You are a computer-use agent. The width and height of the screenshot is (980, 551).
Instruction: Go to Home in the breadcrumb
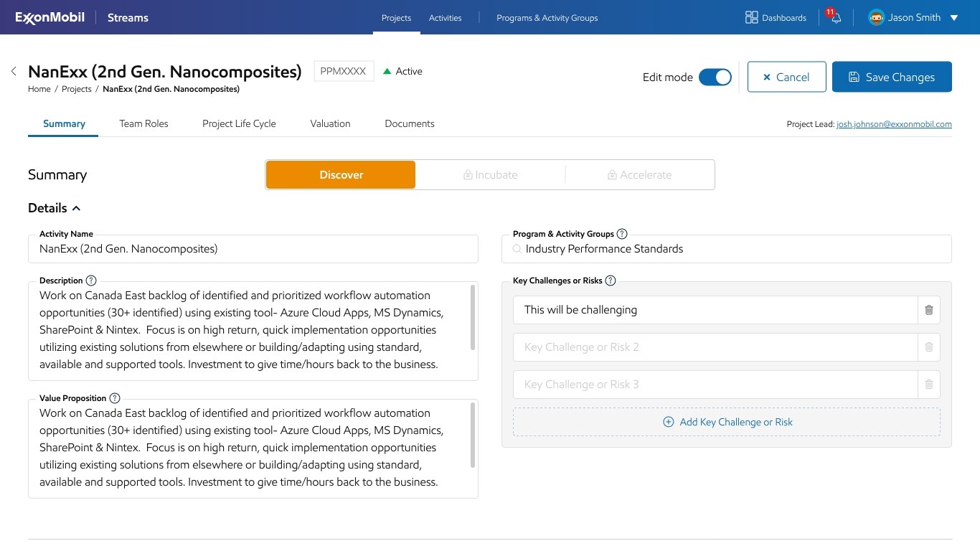pos(39,89)
